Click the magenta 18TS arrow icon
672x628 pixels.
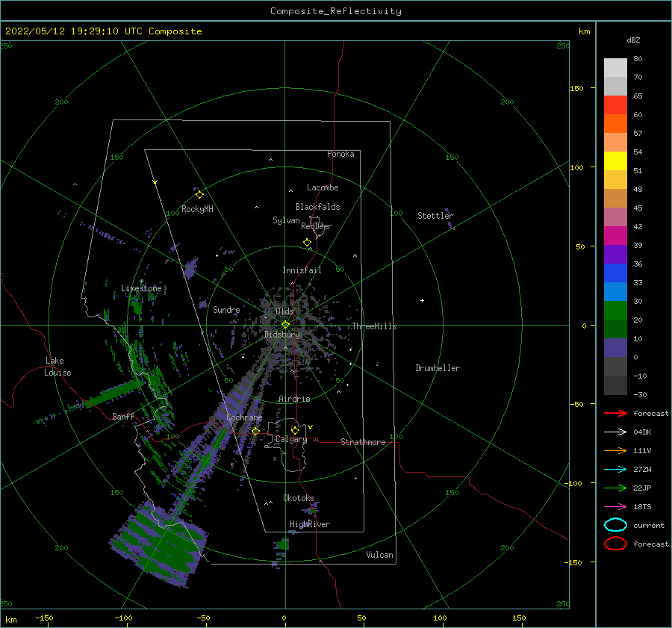(x=615, y=507)
